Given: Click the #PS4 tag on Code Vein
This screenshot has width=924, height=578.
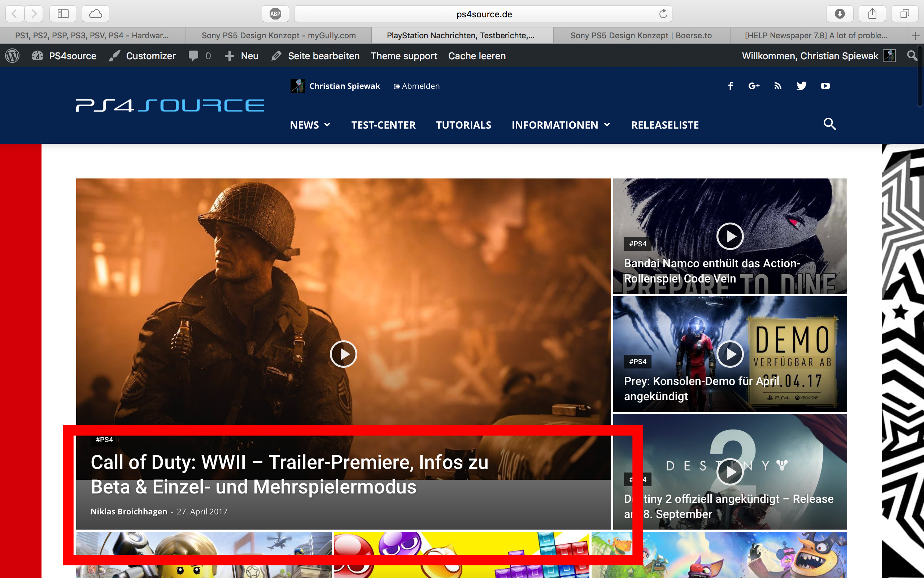Looking at the screenshot, I should (x=638, y=244).
